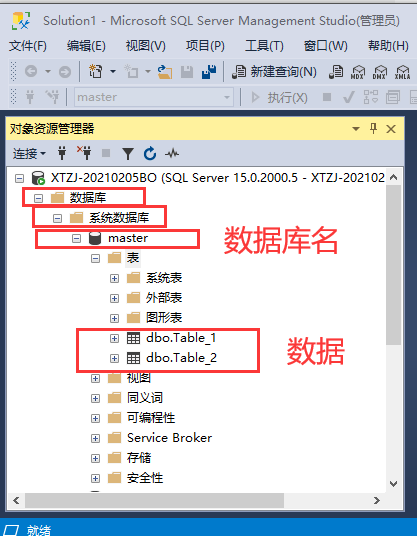This screenshot has width=417, height=536.
Task: Expand the dbo.Table_1 node
Action: [x=115, y=338]
